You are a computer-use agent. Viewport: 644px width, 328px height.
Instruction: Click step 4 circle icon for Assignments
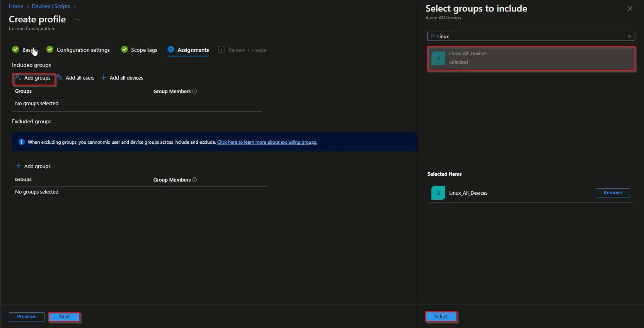tap(171, 49)
